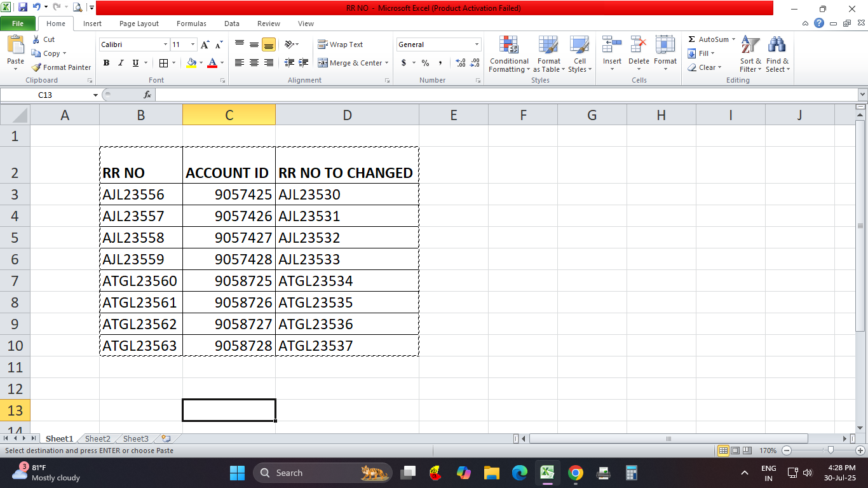
Task: Open the font size dropdown
Action: (x=193, y=44)
